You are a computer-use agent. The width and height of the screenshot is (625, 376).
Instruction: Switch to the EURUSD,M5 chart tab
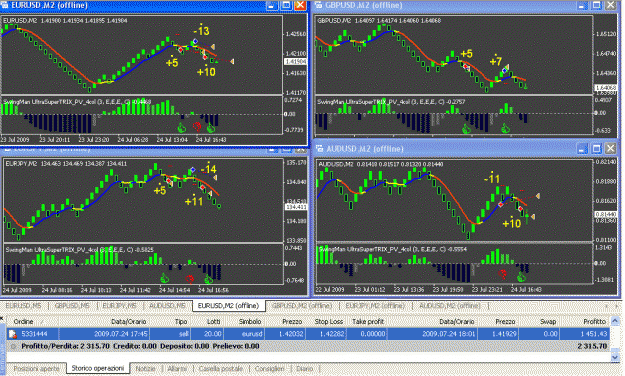(x=23, y=306)
